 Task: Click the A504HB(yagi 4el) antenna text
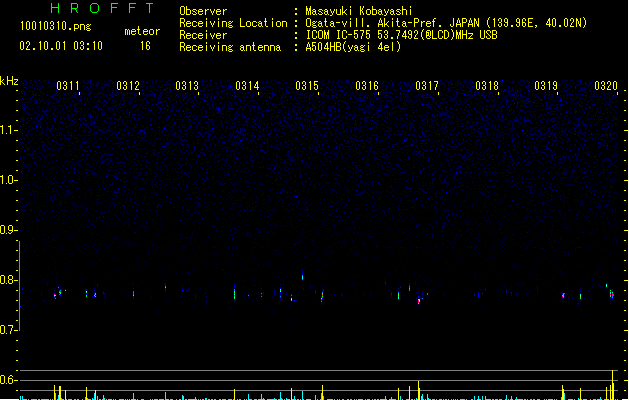coord(353,47)
